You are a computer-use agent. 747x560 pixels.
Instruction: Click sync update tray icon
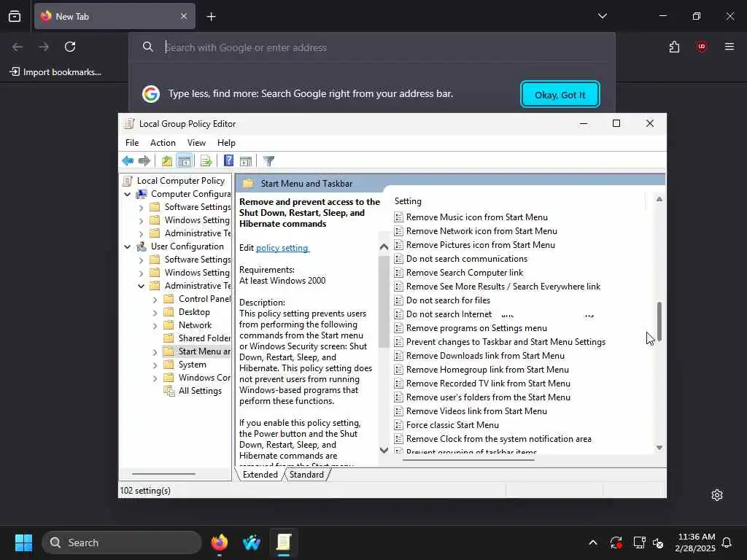[616, 542]
